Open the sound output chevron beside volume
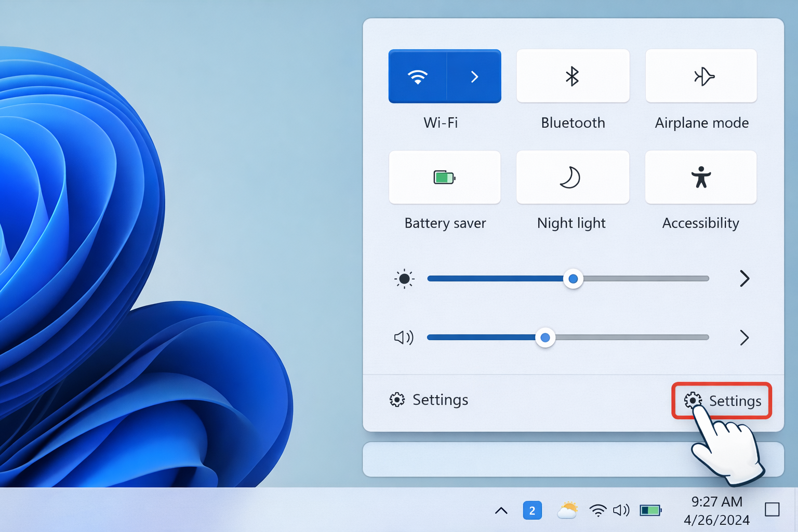The width and height of the screenshot is (798, 532). pos(744,338)
